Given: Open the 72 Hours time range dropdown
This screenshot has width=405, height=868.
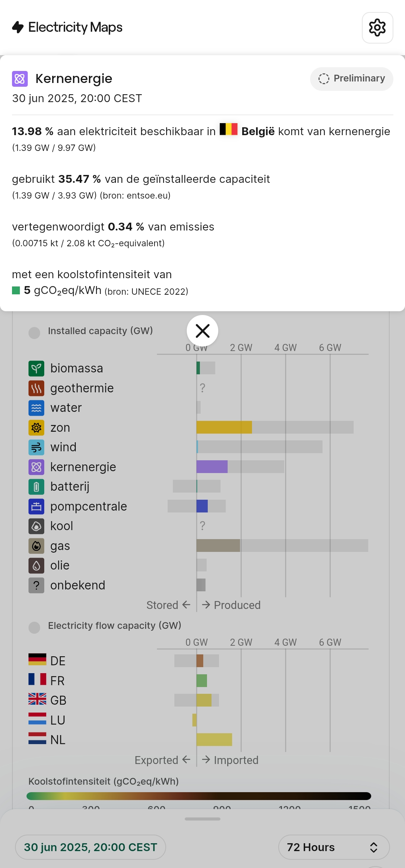Looking at the screenshot, I should 333,847.
